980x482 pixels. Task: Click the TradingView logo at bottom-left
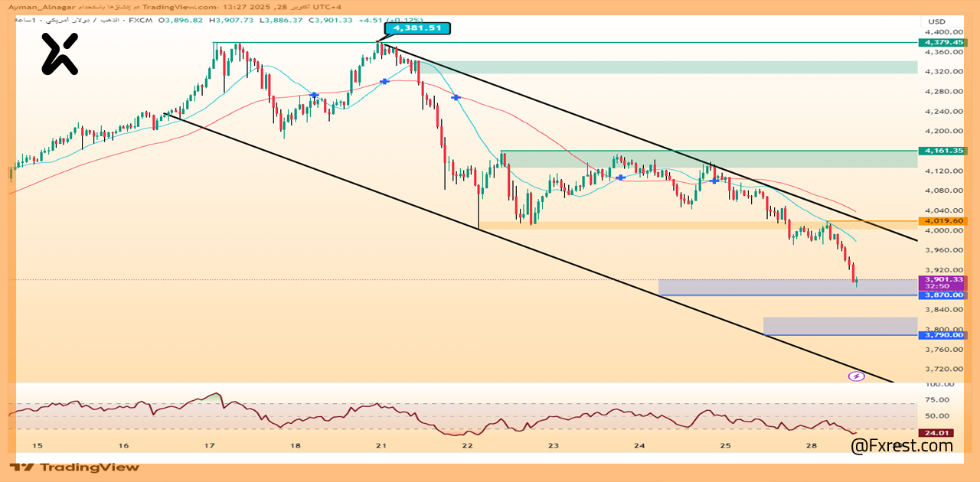click(75, 467)
